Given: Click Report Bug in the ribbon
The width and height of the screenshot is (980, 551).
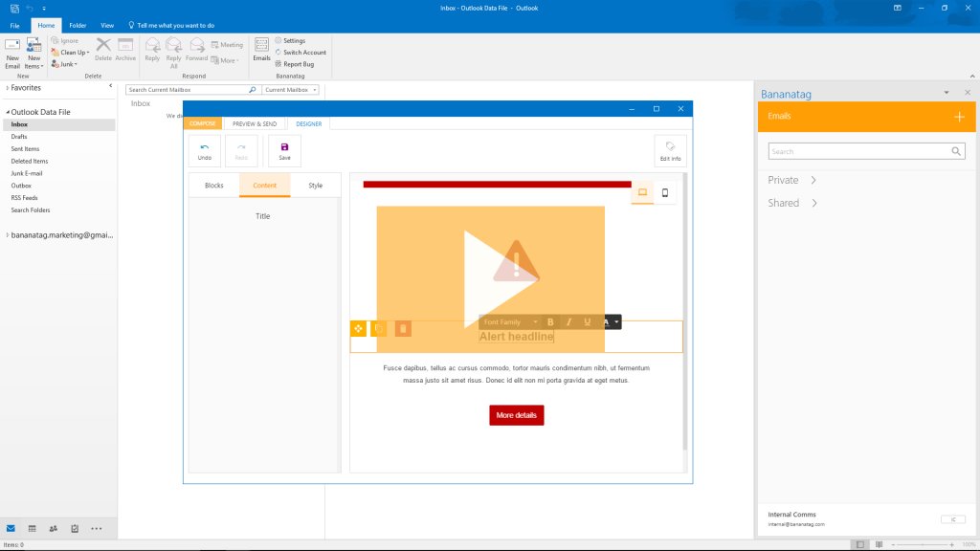Looking at the screenshot, I should [294, 64].
